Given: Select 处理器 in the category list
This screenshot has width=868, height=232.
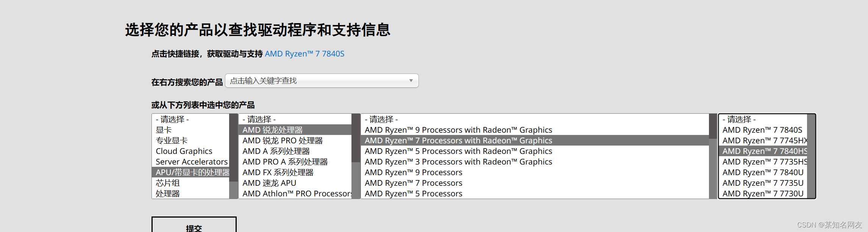Looking at the screenshot, I should 190,194.
